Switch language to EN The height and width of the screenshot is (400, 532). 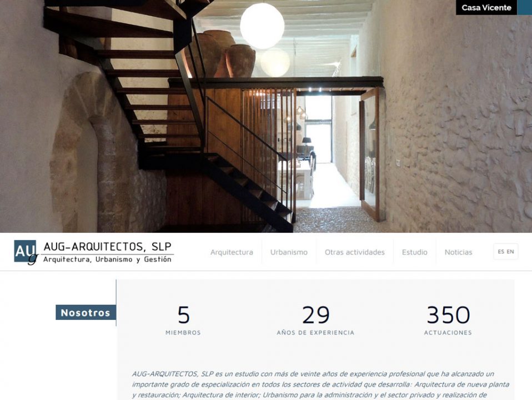pyautogui.click(x=510, y=252)
